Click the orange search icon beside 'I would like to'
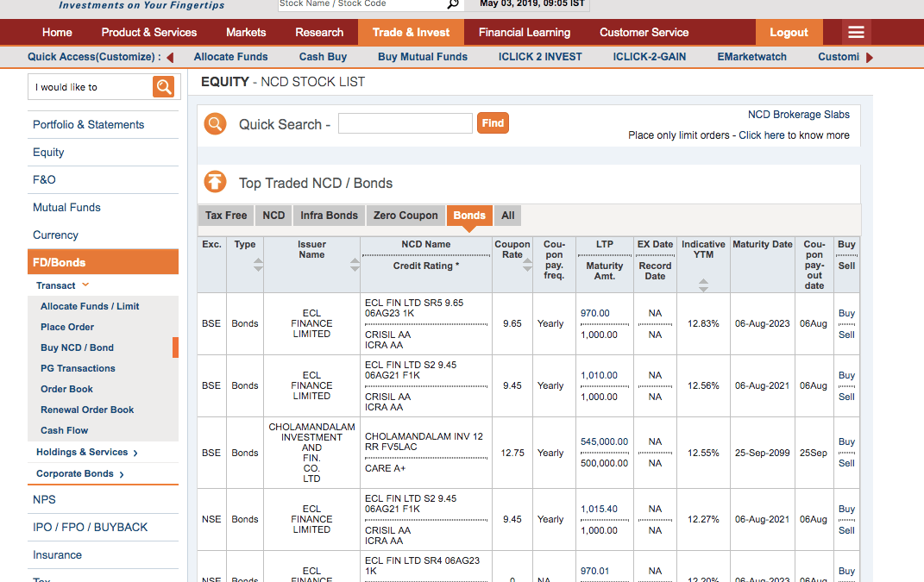This screenshot has height=582, width=924. 163,86
